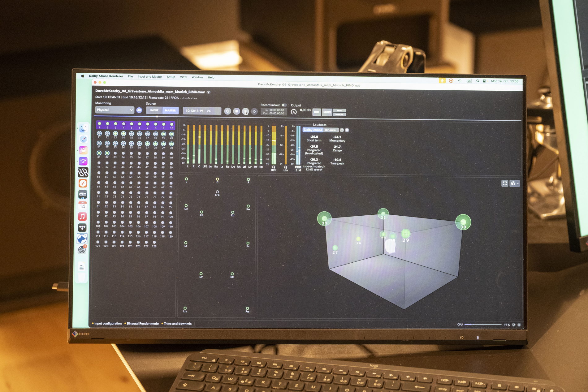This screenshot has width=588, height=392.
Task: Click the LFE speaker in layout view
Action: (x=217, y=192)
